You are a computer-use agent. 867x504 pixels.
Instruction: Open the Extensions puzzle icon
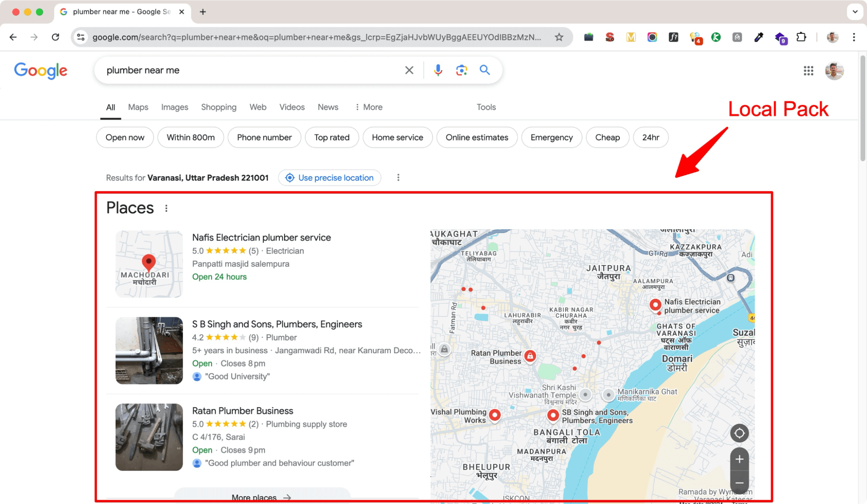coord(802,37)
